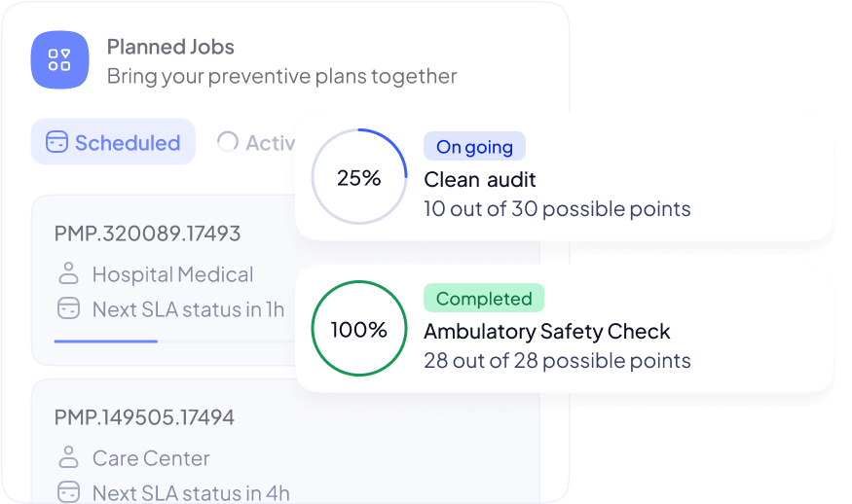Click the spinner icon beside Active
The image size is (852, 504).
point(228,142)
